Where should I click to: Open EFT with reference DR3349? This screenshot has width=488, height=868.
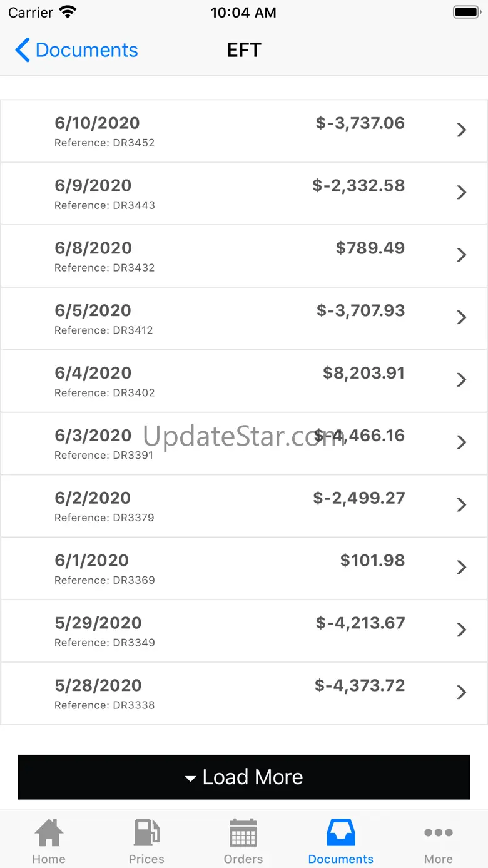click(104, 643)
